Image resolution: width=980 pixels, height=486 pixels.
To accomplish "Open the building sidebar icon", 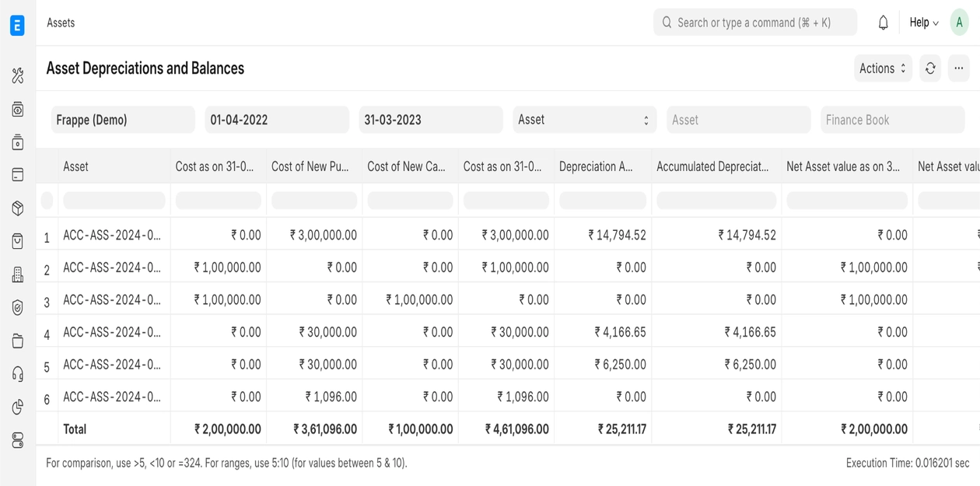I will [x=18, y=274].
